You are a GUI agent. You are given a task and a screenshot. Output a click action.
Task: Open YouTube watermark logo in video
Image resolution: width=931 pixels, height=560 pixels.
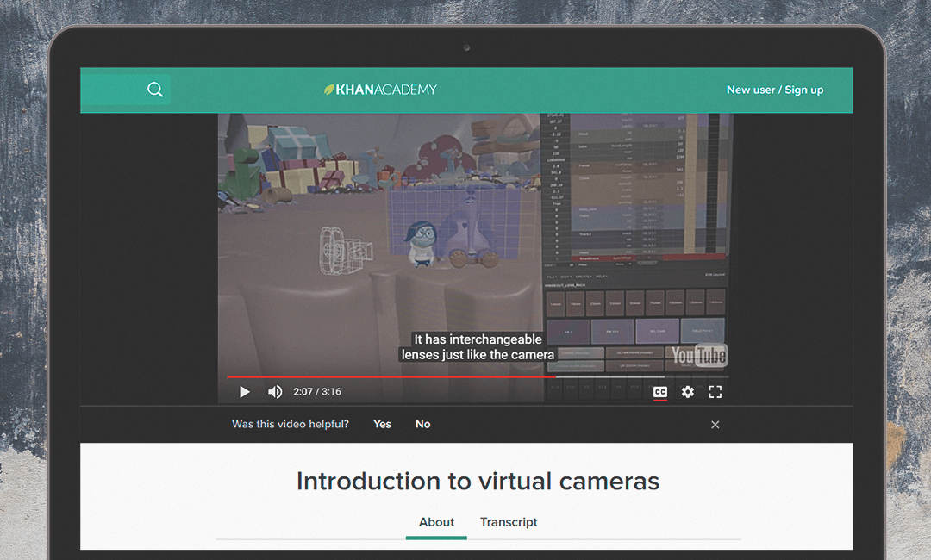(699, 355)
